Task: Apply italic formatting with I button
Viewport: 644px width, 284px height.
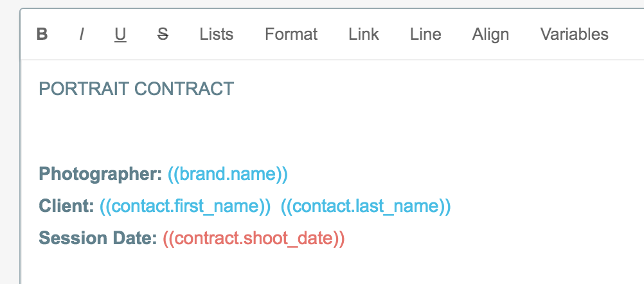Action: 82,34
